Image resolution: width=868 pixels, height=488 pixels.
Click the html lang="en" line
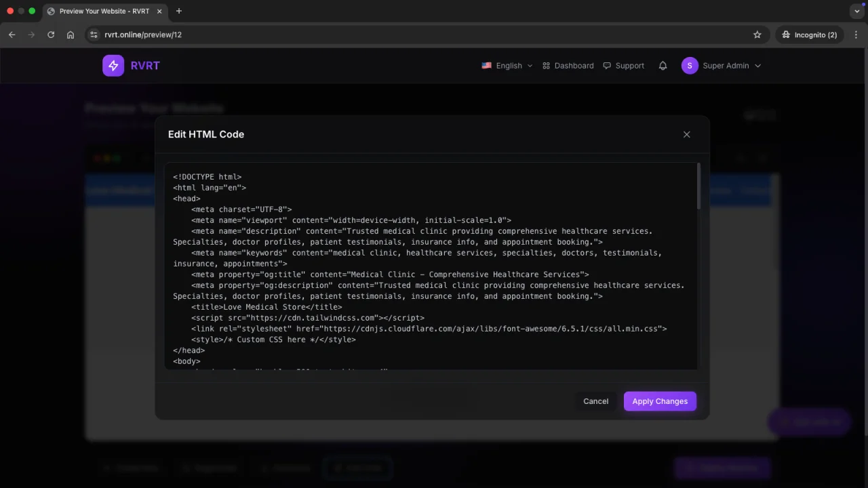tap(210, 188)
